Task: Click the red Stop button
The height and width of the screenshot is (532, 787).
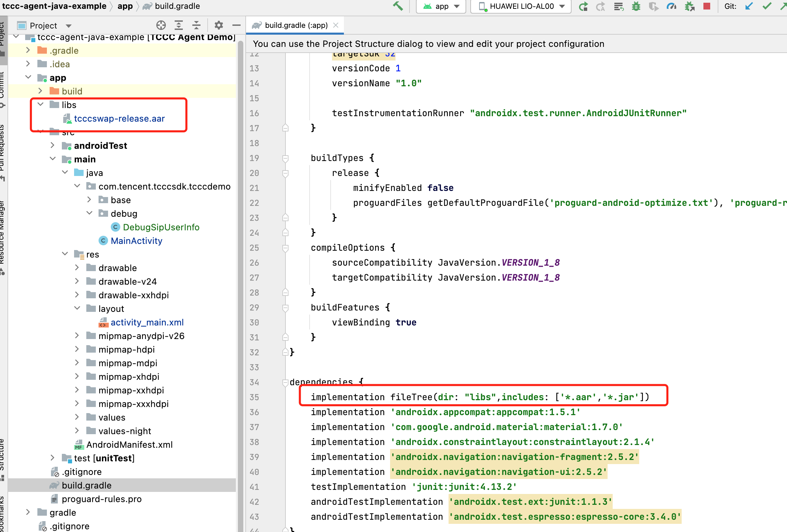Action: click(x=707, y=6)
